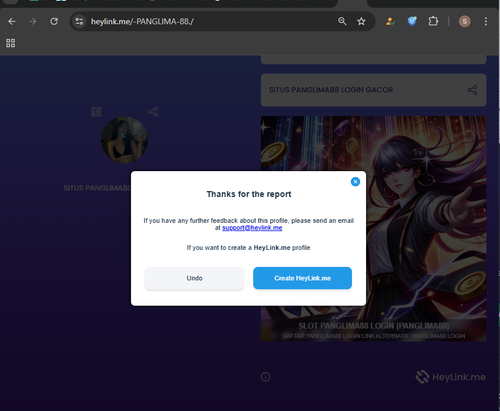Screen dimensions: 500x411
Task: Open the orange person extension icon
Action: click(390, 22)
